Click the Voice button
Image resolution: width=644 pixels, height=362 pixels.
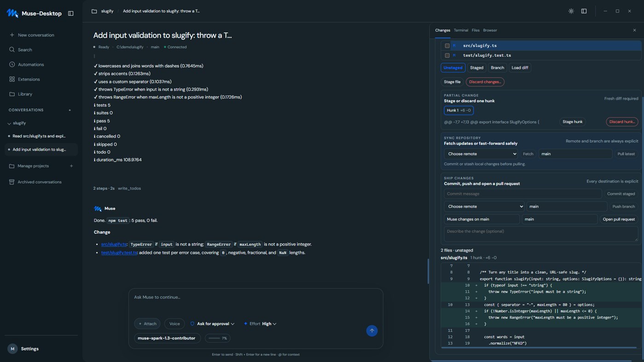coord(174,324)
